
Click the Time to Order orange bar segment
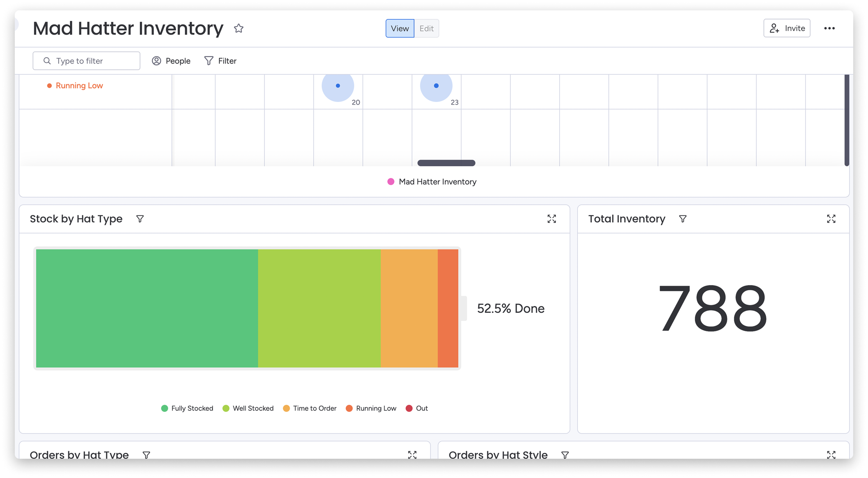[x=409, y=308]
